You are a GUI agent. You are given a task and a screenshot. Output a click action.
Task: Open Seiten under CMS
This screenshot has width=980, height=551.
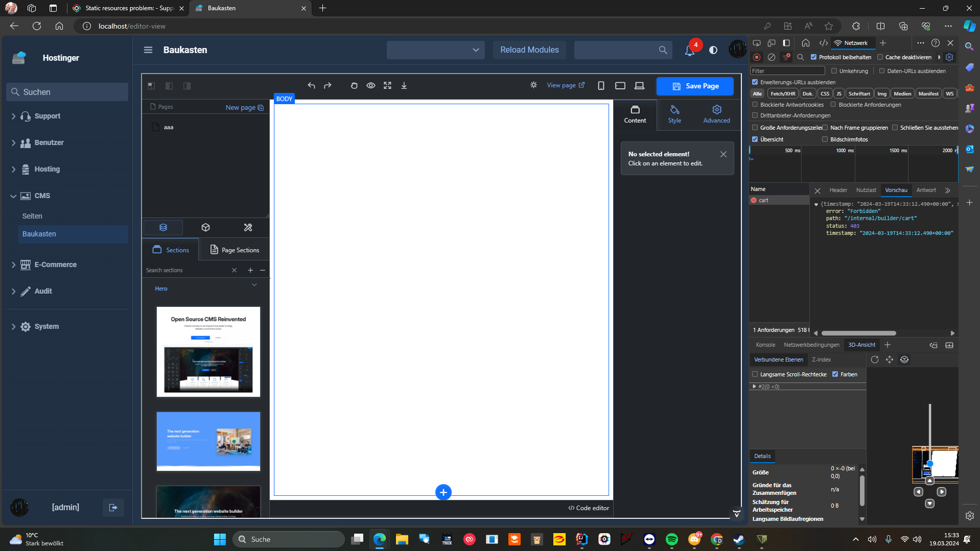point(32,216)
